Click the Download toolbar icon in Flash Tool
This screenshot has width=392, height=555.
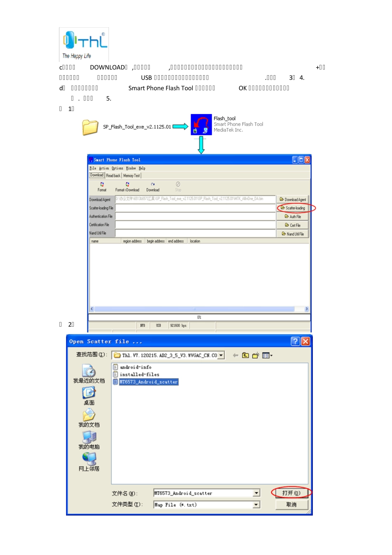pos(153,187)
